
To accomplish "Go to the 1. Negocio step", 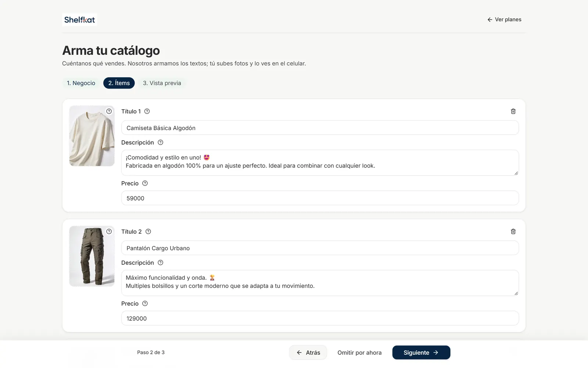I will coord(81,83).
